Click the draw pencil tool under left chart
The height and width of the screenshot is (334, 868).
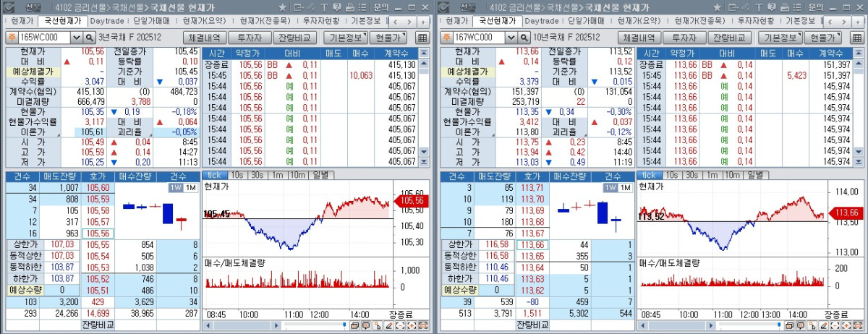(x=390, y=326)
